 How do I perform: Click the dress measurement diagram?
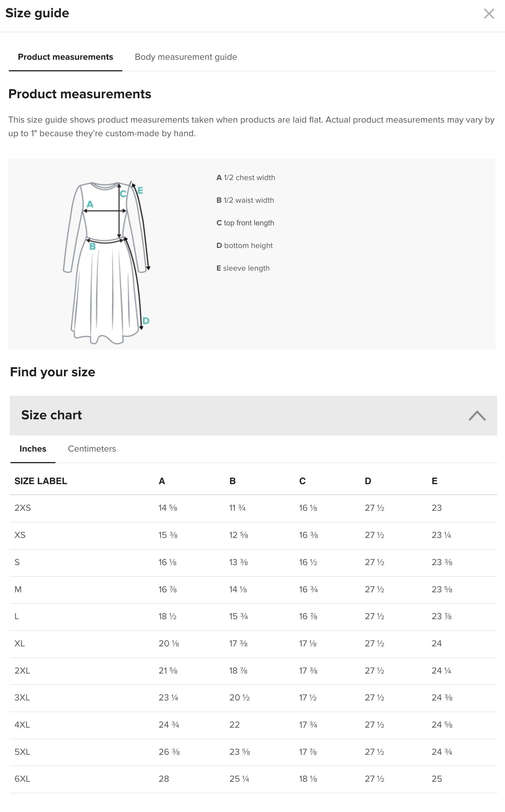tap(106, 262)
